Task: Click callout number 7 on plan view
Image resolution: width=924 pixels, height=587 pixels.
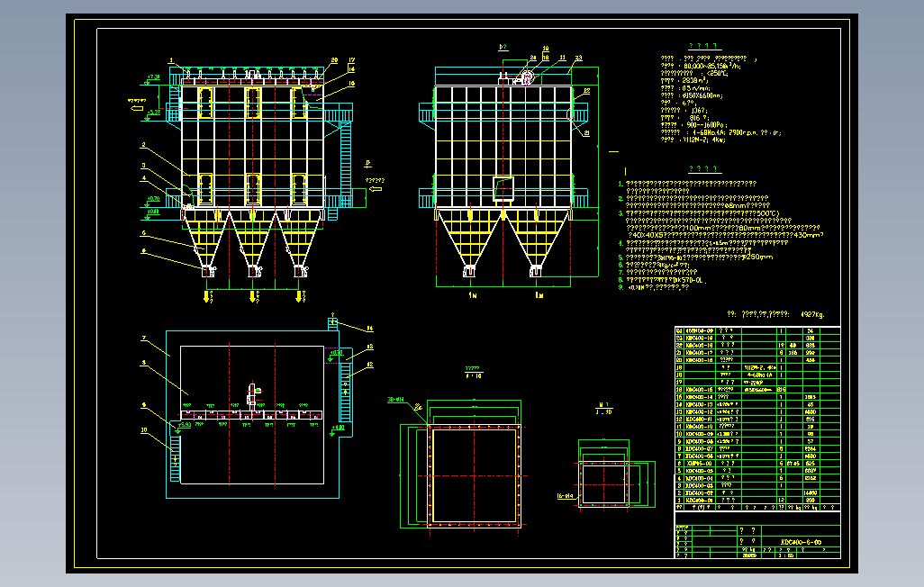Action: click(x=144, y=339)
